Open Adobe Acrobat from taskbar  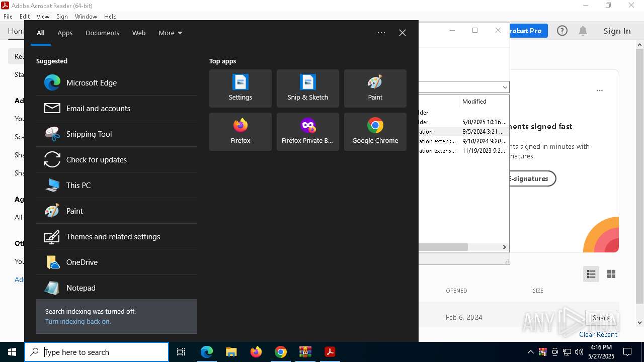click(330, 352)
